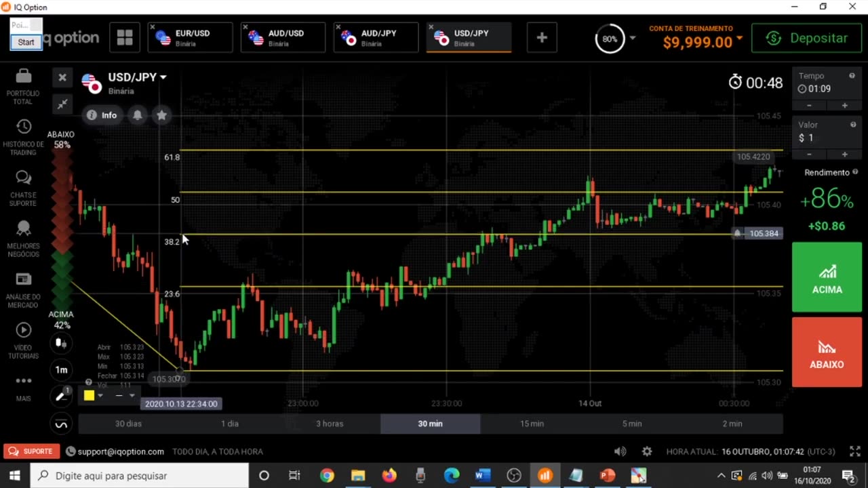868x488 pixels.
Task: Close the AUD/JPY tab
Action: coord(338,27)
